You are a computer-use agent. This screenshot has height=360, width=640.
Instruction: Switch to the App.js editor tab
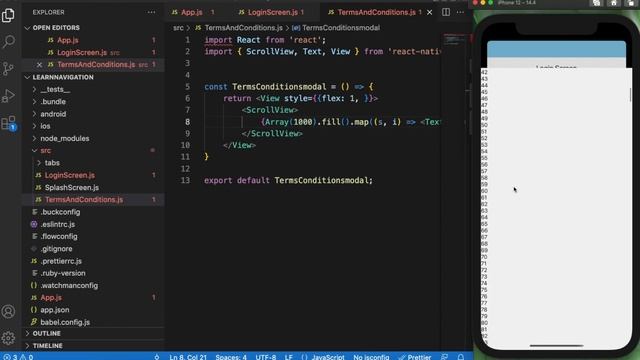(x=192, y=12)
